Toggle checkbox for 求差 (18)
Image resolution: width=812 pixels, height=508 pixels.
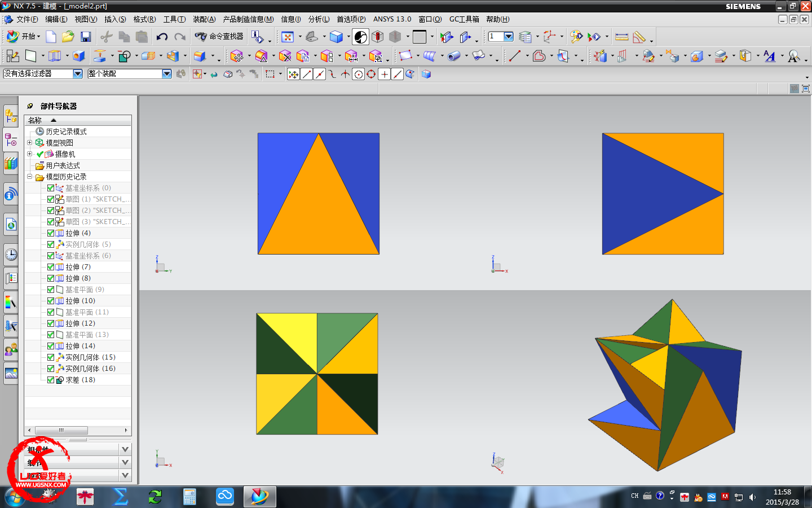[x=51, y=380]
